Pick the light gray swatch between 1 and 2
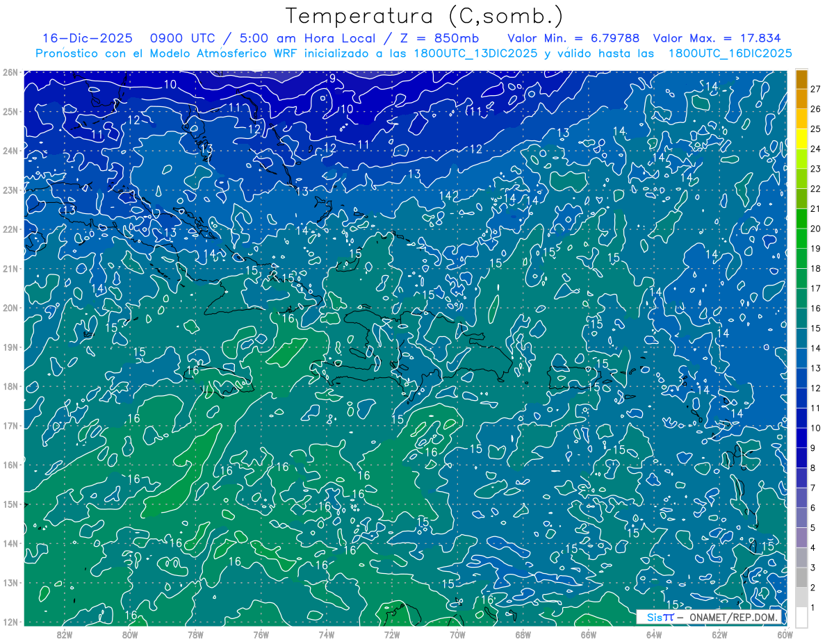Viewport: 834px width, 644px height. (801, 597)
